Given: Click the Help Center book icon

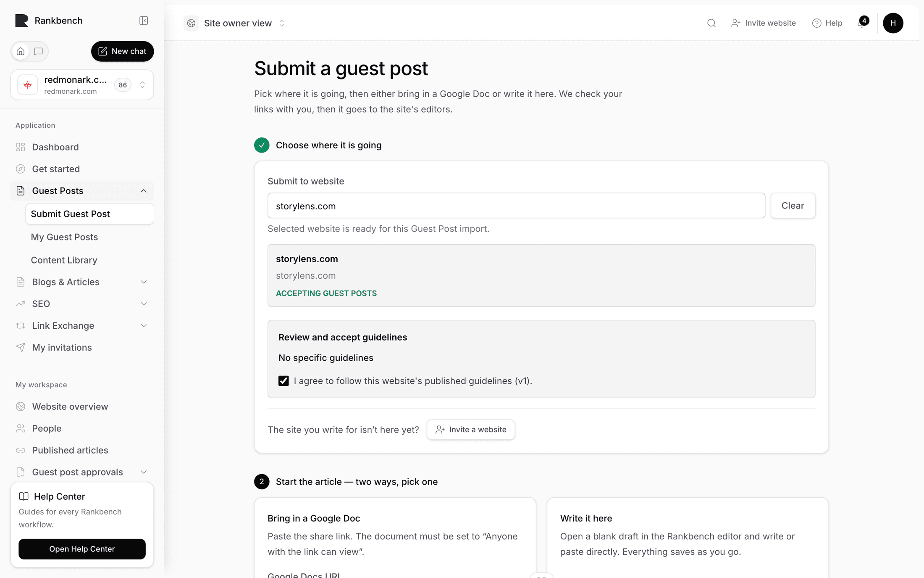Looking at the screenshot, I should 24,496.
